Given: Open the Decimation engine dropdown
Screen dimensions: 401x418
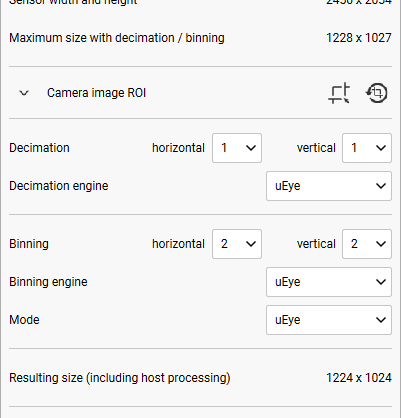Looking at the screenshot, I should coord(329,186).
